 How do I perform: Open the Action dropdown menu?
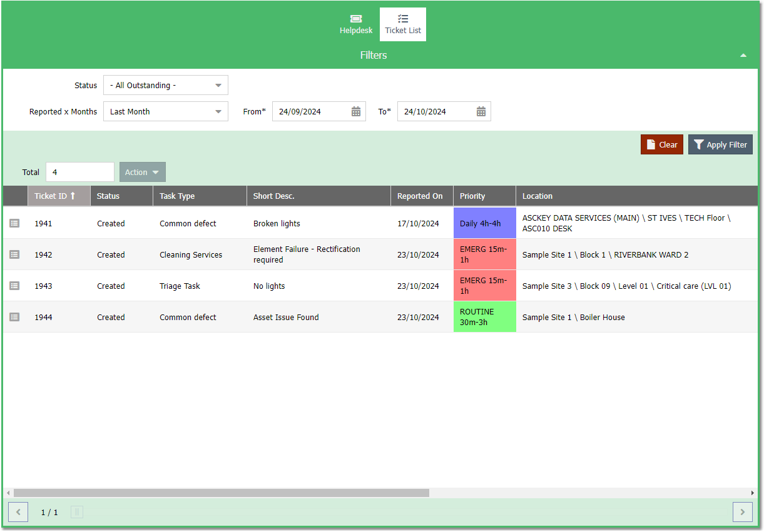143,172
